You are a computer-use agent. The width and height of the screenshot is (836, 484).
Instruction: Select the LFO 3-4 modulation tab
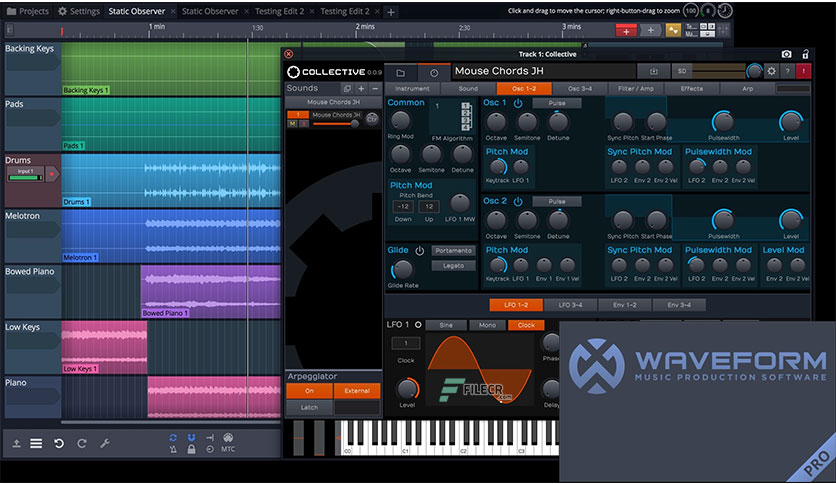point(570,305)
